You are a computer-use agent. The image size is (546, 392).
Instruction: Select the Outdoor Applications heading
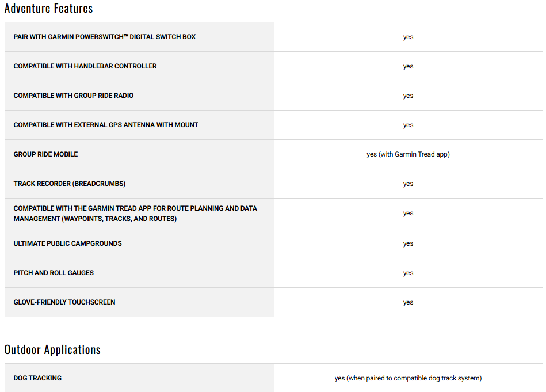[x=52, y=349]
